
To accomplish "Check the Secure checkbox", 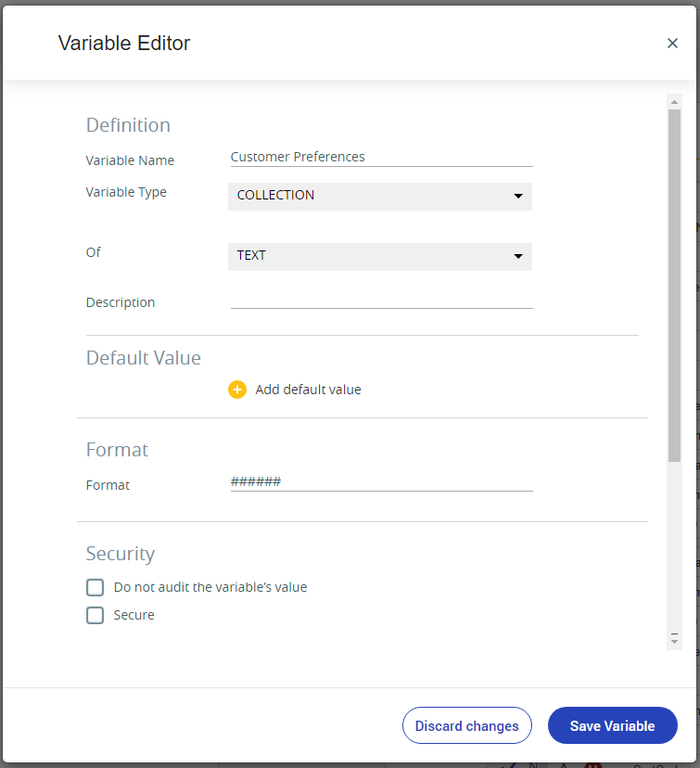I will point(95,615).
